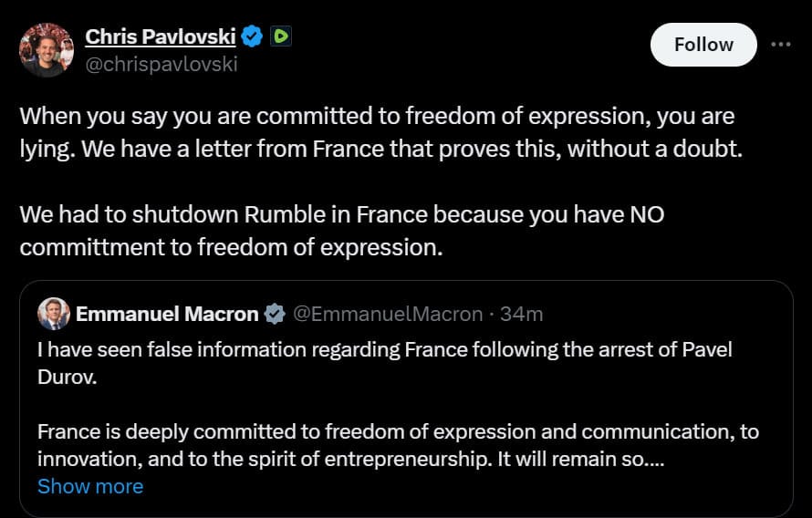Expand quoted post with Show more
The height and width of the screenshot is (518, 812).
(90, 486)
